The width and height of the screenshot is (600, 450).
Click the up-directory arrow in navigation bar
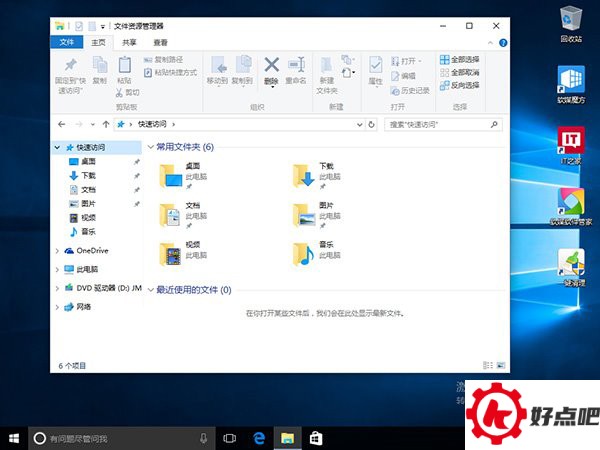[x=104, y=124]
